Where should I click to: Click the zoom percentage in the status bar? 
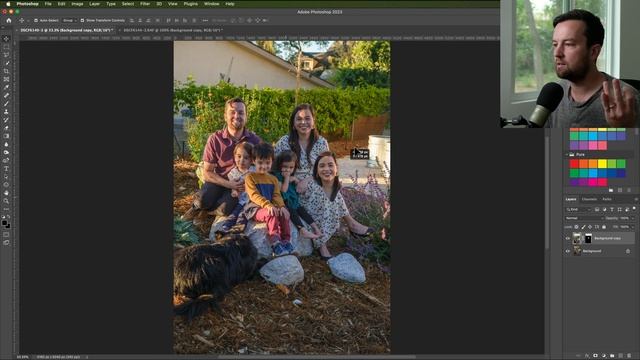tap(23, 357)
